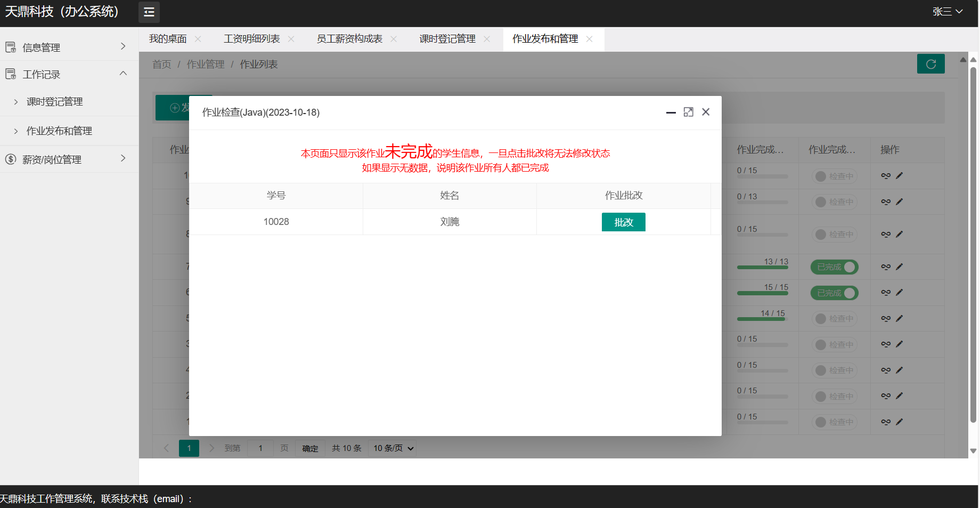Go to previous page arrow in pagination
The height and width of the screenshot is (508, 980).
(166, 448)
